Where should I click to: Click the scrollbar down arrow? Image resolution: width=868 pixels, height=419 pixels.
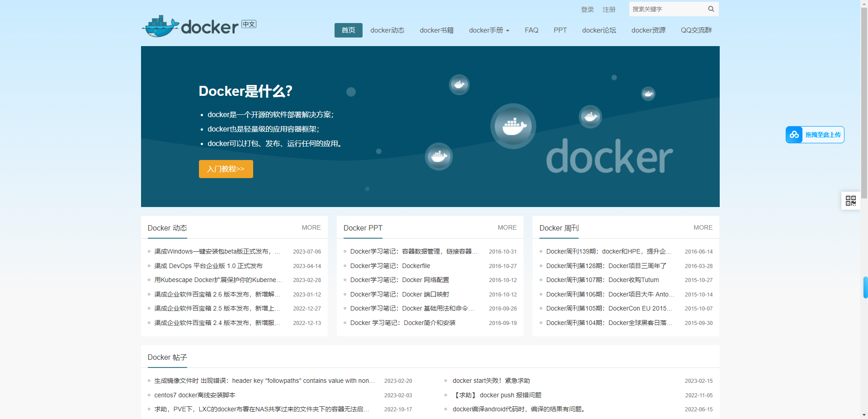[864, 415]
